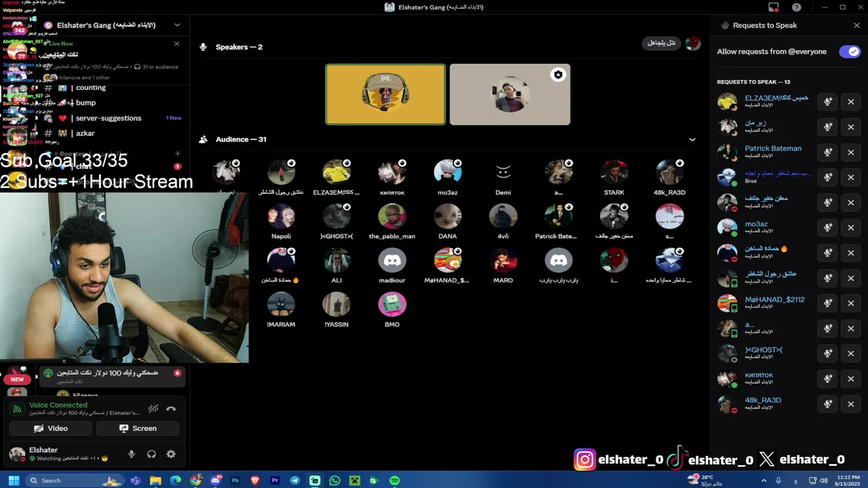This screenshot has height=488, width=868.
Task: Open !MARIAM's audience avatar
Action: pos(281,304)
